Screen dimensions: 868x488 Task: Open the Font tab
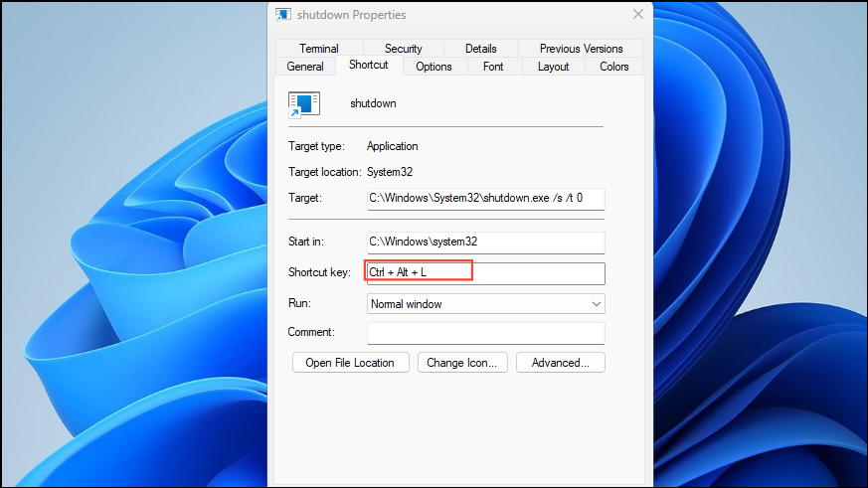pos(493,67)
